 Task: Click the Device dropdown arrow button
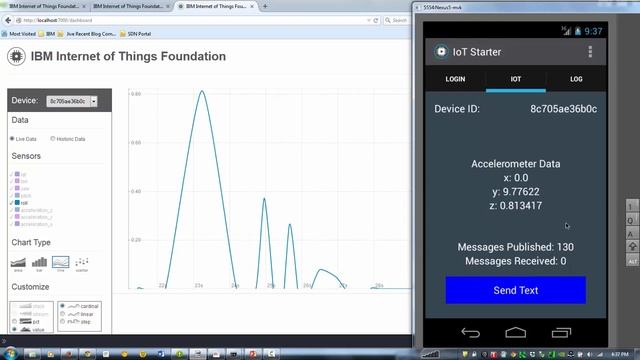(94, 101)
